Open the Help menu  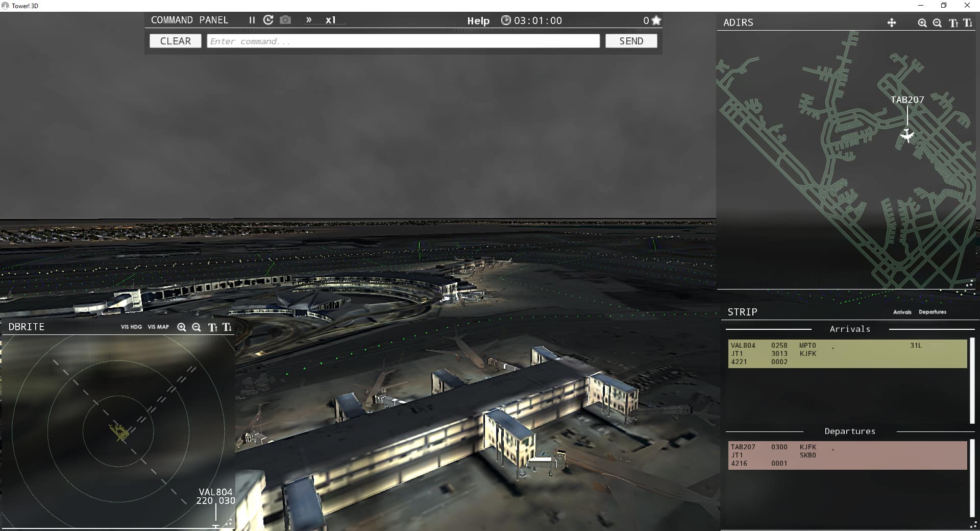tap(478, 21)
